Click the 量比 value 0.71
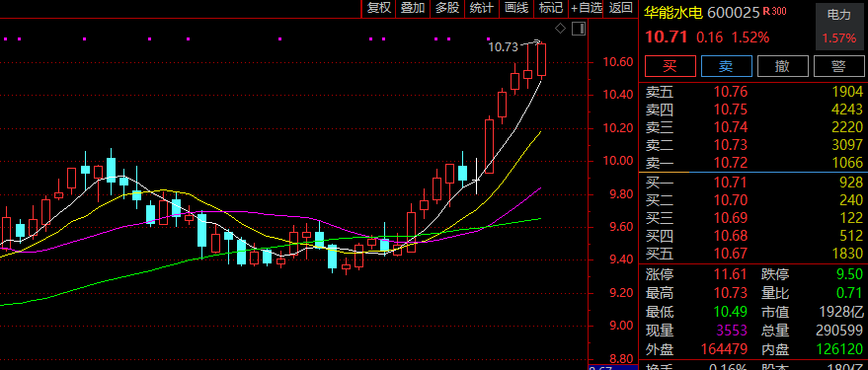Screen dimensions: 868x370 point(850,293)
